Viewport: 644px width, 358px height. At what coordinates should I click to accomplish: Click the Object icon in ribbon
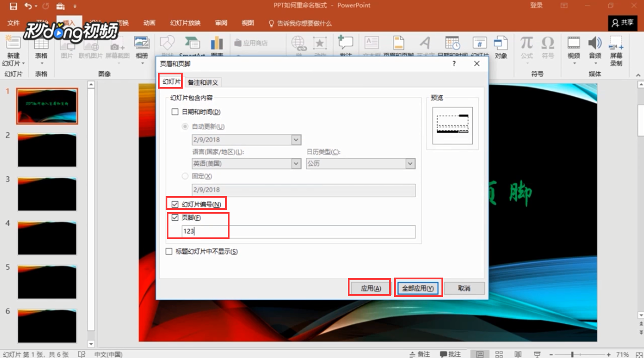coord(501,43)
